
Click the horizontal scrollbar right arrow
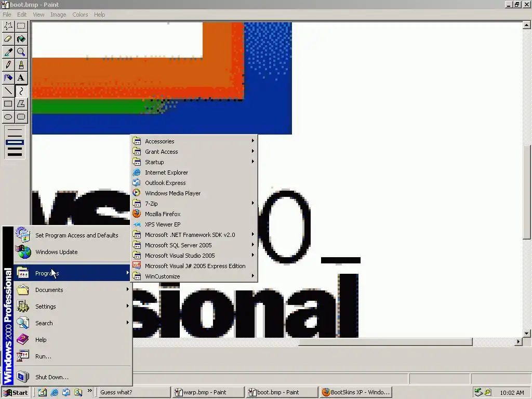coord(518,342)
